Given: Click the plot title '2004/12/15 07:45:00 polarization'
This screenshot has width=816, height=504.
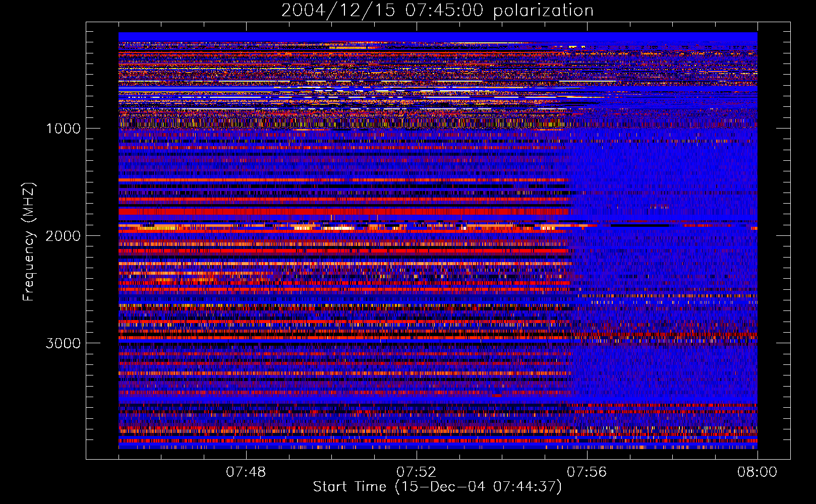Looking at the screenshot, I should [437, 11].
